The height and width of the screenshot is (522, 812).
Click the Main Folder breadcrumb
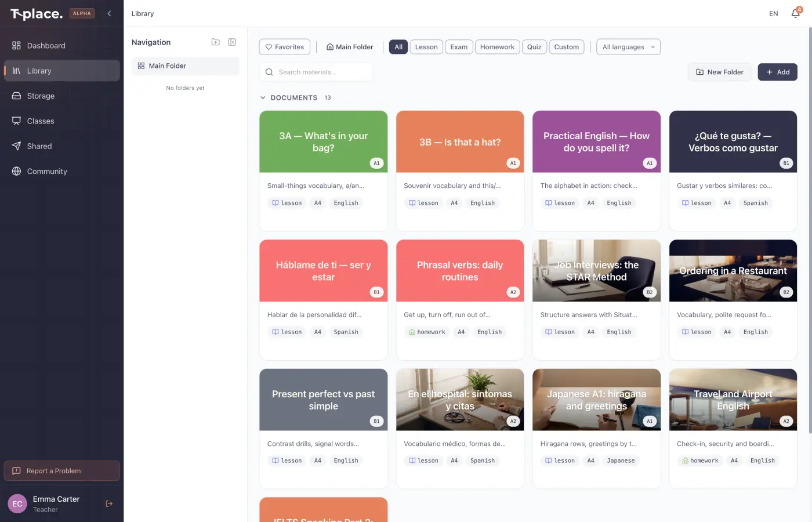pos(350,47)
